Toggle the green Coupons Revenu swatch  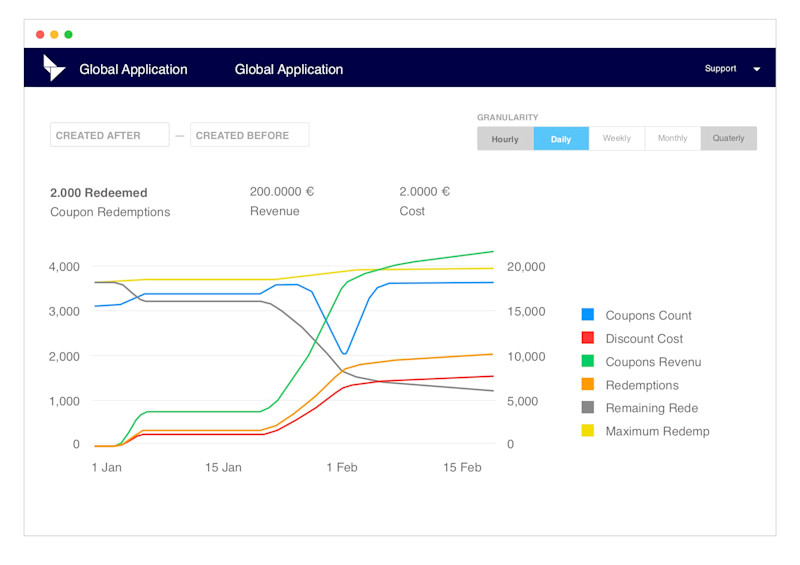point(588,361)
